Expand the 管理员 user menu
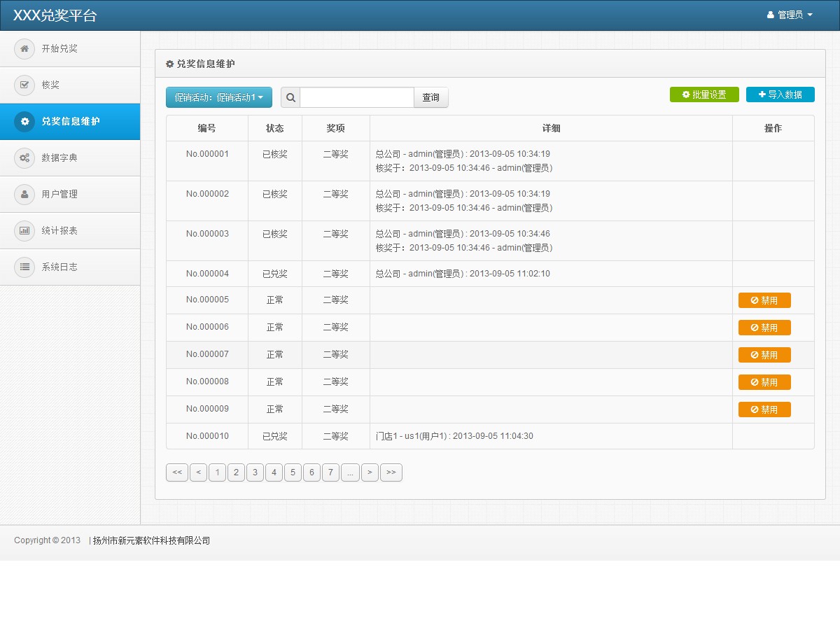Screen dimensions: 840x630 790,15
